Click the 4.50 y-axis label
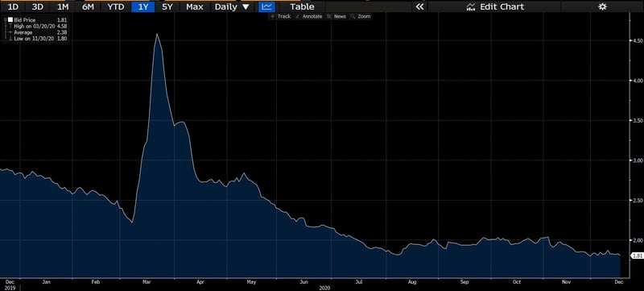The image size is (644, 291). click(637, 40)
